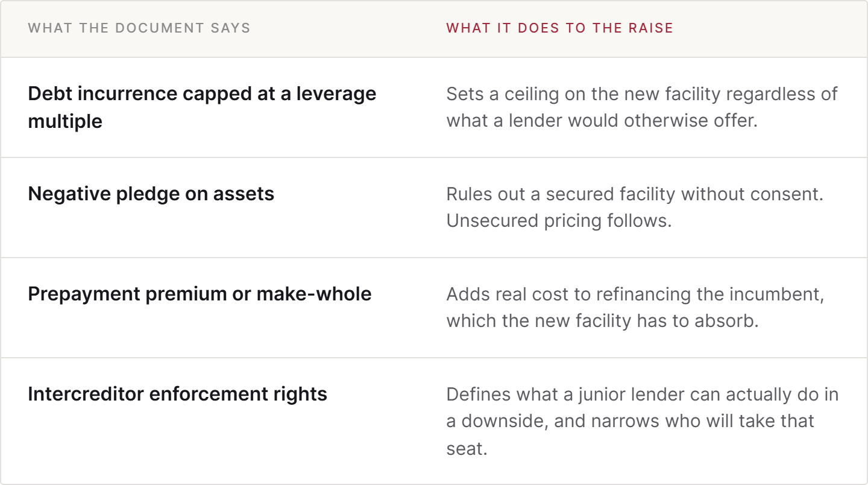This screenshot has height=485, width=868.
Task: Click 'what a lender would otherwise offer' line
Action: [601, 121]
